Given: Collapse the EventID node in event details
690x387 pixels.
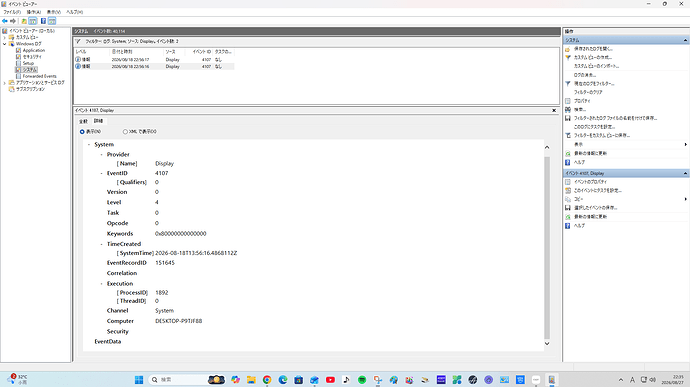Looking at the screenshot, I should click(101, 173).
